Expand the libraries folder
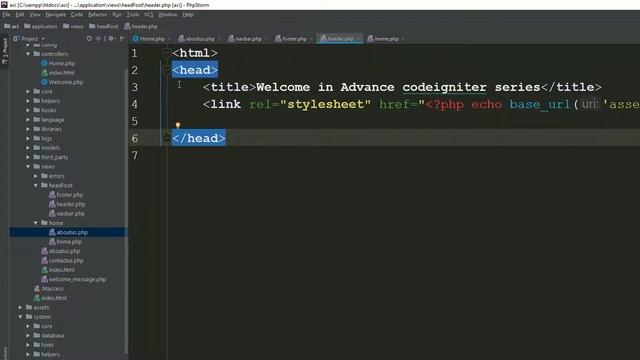The image size is (640, 360). pyautogui.click(x=28, y=129)
